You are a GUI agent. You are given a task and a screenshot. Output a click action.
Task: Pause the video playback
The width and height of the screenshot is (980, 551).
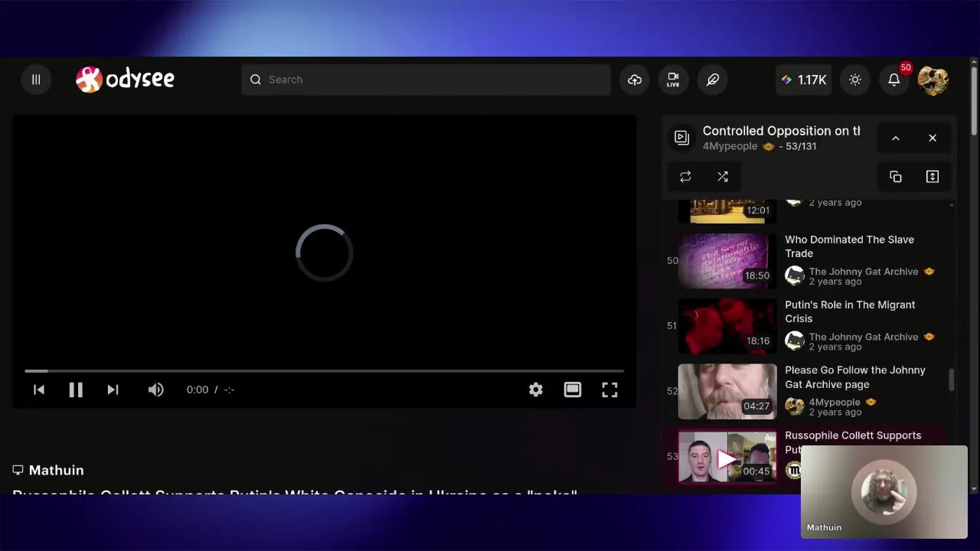(x=76, y=390)
